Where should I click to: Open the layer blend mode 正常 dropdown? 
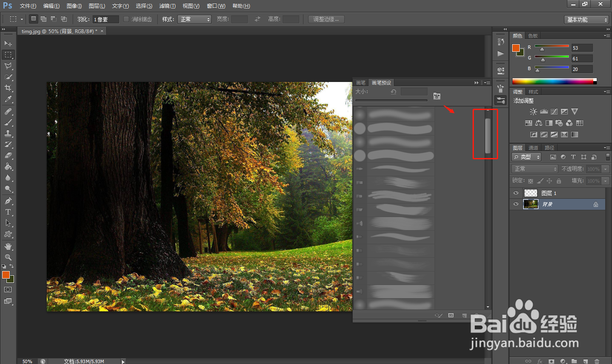(x=535, y=169)
